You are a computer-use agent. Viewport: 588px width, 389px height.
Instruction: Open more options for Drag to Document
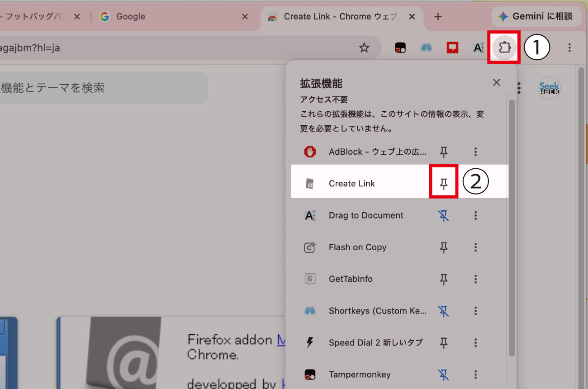tap(475, 215)
